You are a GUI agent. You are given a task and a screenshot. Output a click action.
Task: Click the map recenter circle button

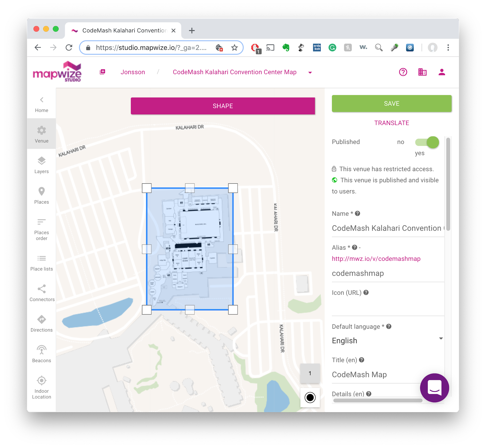[x=310, y=398]
